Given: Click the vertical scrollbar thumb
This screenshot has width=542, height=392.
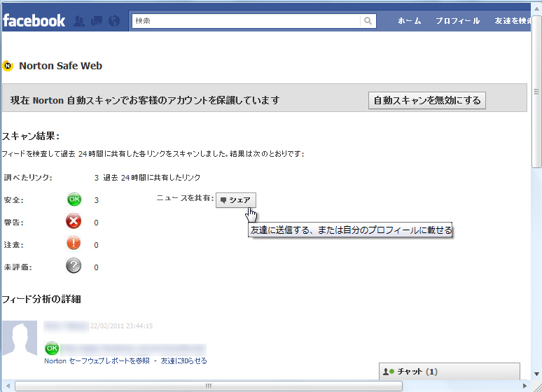Looking at the screenshot, I should pos(536,92).
